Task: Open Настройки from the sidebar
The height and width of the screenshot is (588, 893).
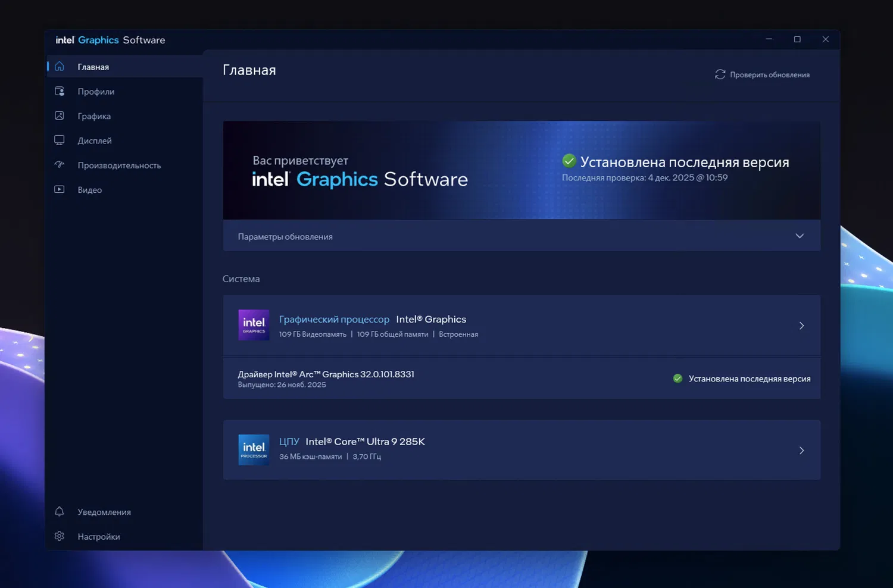Action: point(125,536)
